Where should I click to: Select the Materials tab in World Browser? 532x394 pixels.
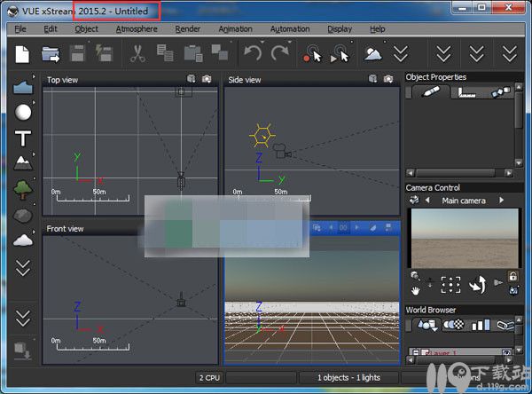(x=454, y=325)
